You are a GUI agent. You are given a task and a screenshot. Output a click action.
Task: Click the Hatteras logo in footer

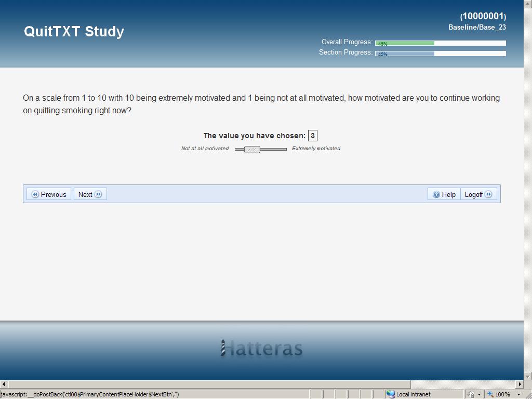[261, 349]
